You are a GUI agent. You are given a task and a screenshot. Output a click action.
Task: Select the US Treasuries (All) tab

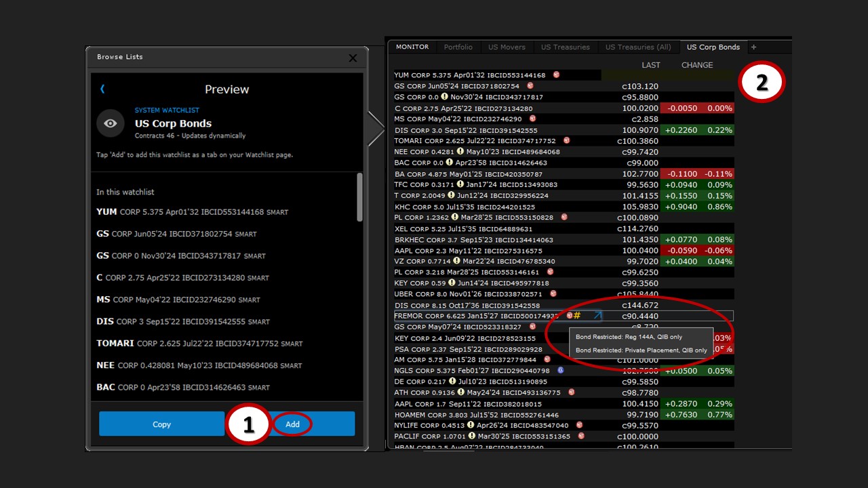pos(638,47)
